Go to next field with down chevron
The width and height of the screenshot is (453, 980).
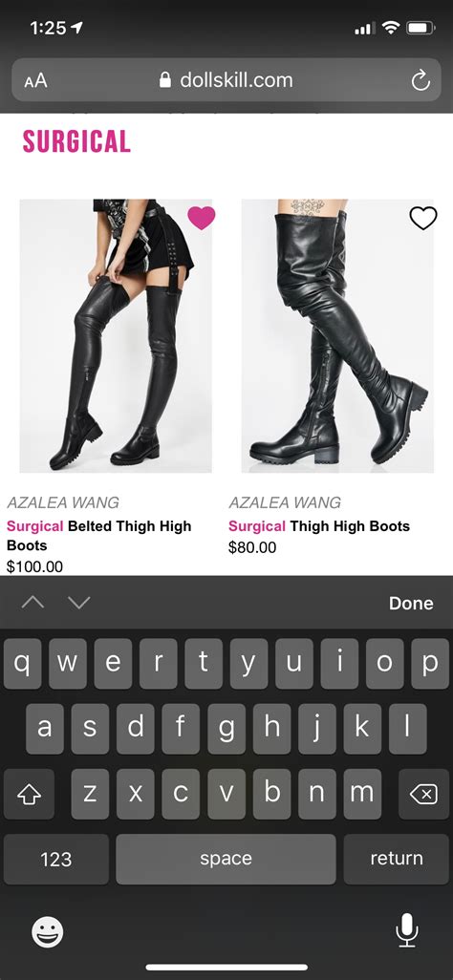pos(78,602)
